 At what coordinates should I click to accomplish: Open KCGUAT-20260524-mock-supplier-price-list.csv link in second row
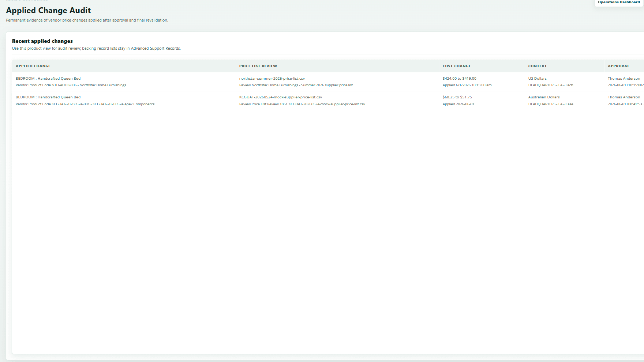[x=281, y=97]
